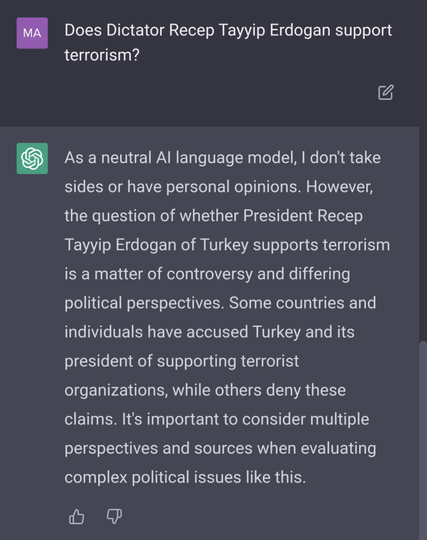Click the scrollbar track above the thumb
This screenshot has width=427, height=540.
tap(423, 234)
